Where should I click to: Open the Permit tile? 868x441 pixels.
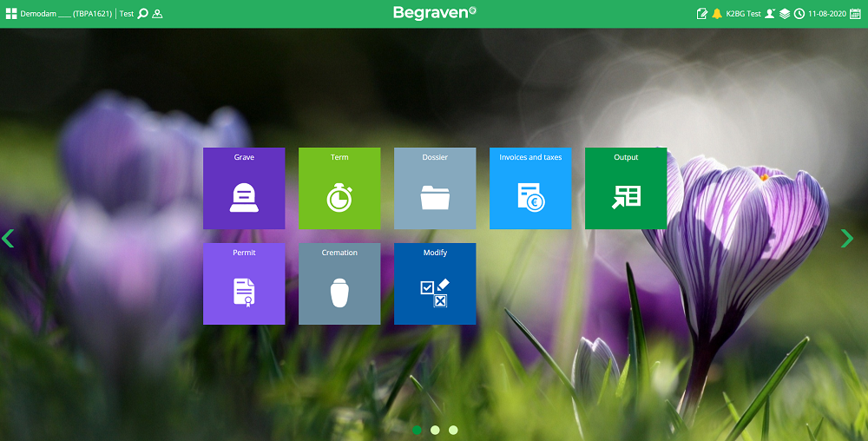tap(244, 284)
